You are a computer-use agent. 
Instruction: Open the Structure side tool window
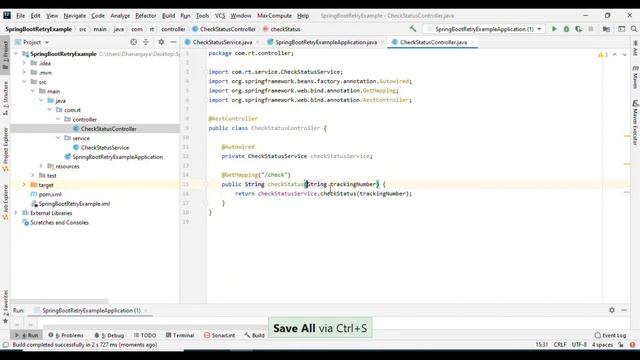click(5, 98)
